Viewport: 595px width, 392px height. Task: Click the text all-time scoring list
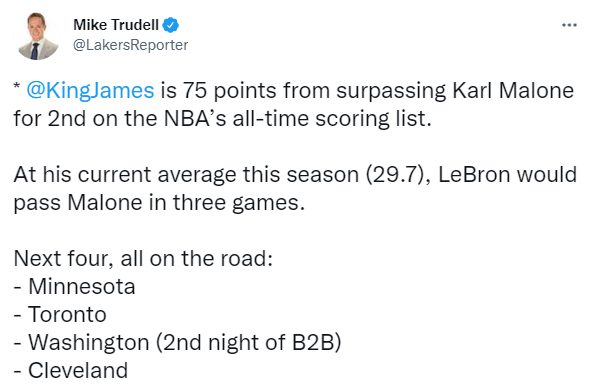pos(332,118)
